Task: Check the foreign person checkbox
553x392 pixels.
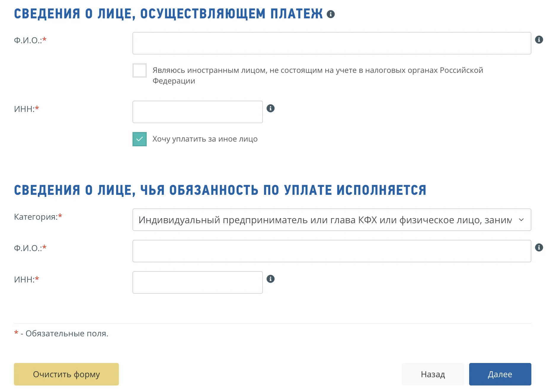Action: 140,70
